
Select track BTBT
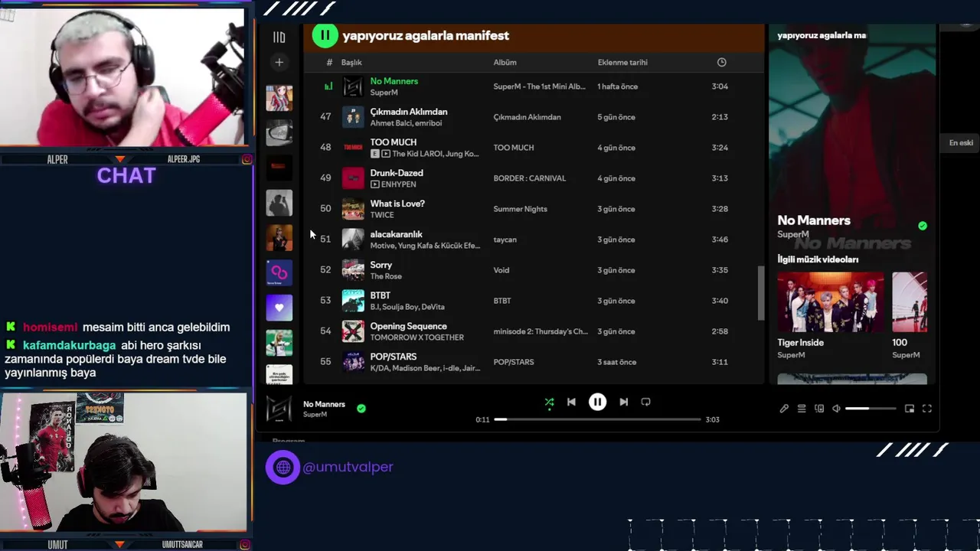tap(381, 295)
